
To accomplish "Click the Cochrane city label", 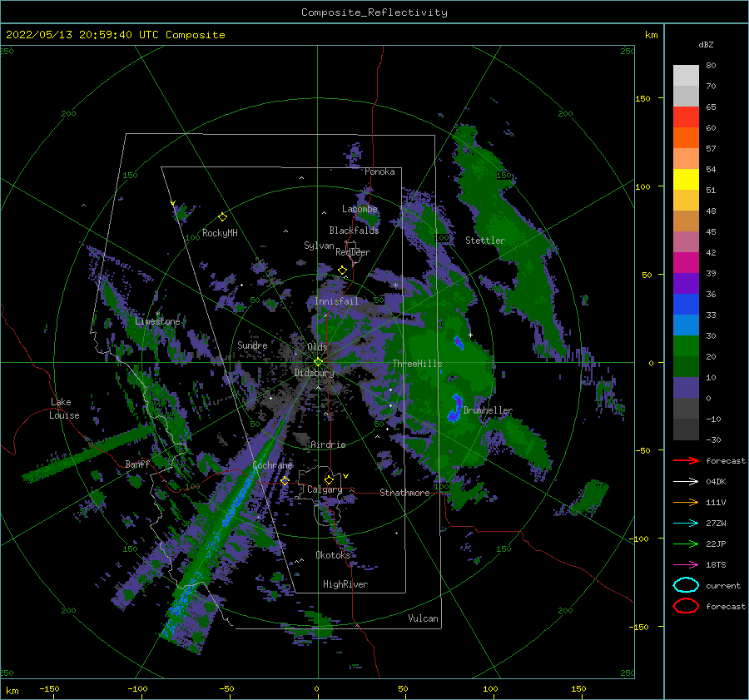I will [x=272, y=465].
